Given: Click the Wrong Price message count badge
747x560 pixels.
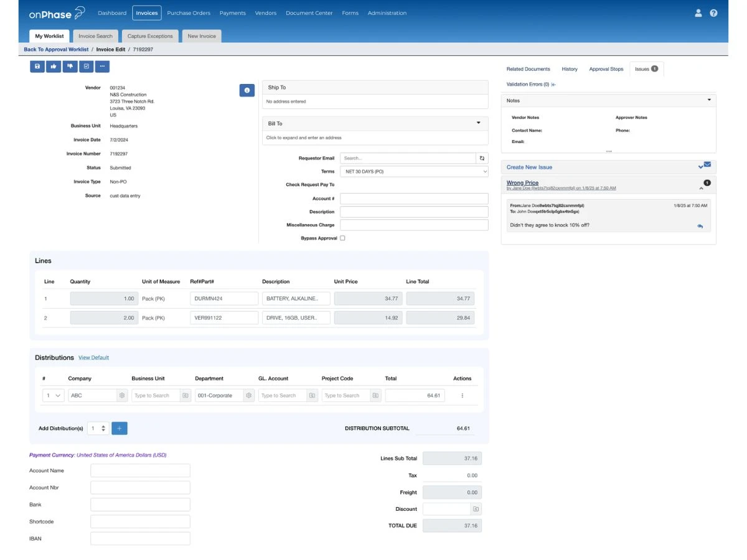Looking at the screenshot, I should pyautogui.click(x=707, y=182).
